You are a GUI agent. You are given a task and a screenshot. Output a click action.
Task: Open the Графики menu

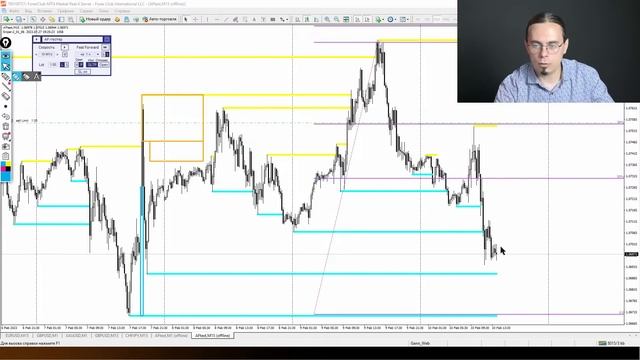(x=65, y=11)
